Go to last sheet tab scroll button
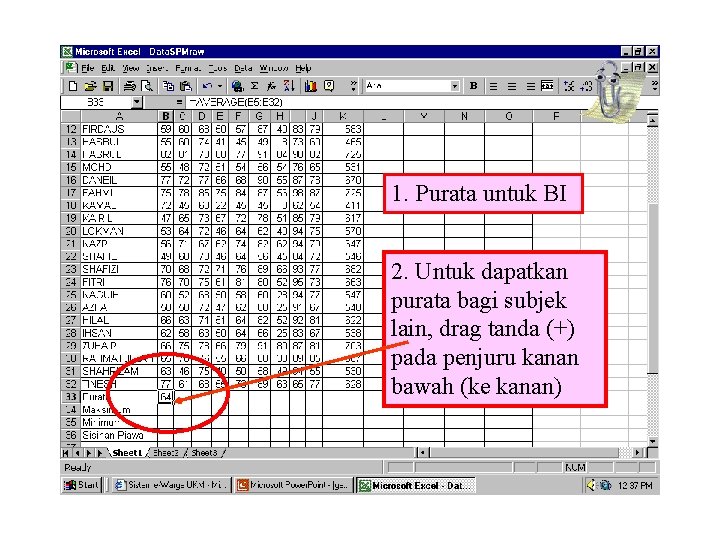 (100, 453)
